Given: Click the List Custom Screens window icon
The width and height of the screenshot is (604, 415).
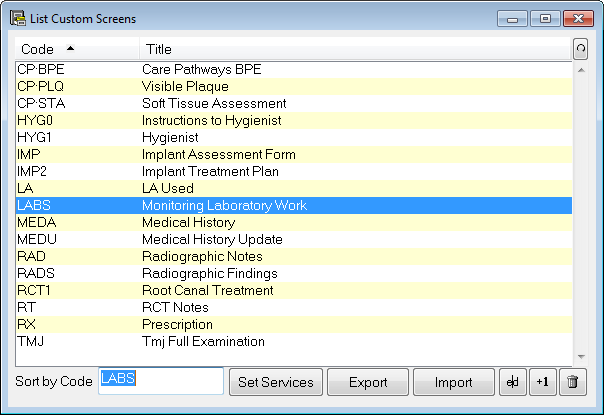Looking at the screenshot, I should (18, 18).
